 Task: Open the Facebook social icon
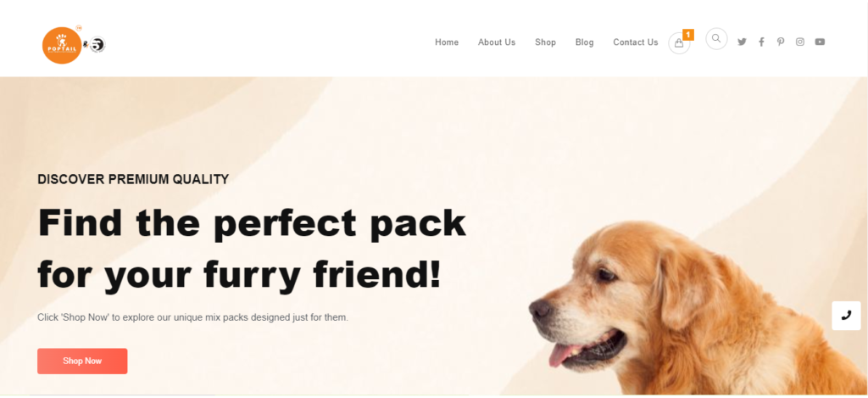click(762, 42)
